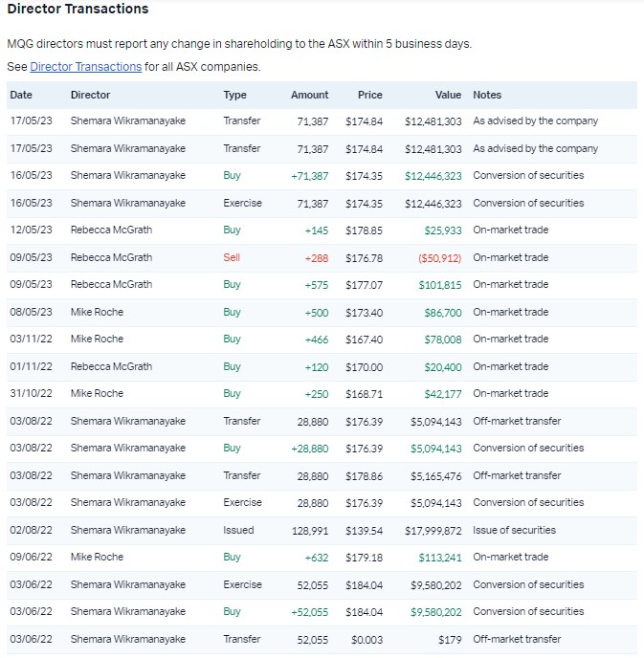
Task: Click the Value column header
Action: tap(447, 95)
